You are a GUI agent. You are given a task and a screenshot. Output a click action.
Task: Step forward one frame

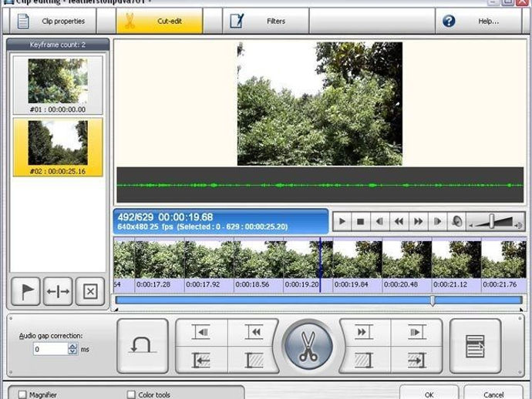438,222
